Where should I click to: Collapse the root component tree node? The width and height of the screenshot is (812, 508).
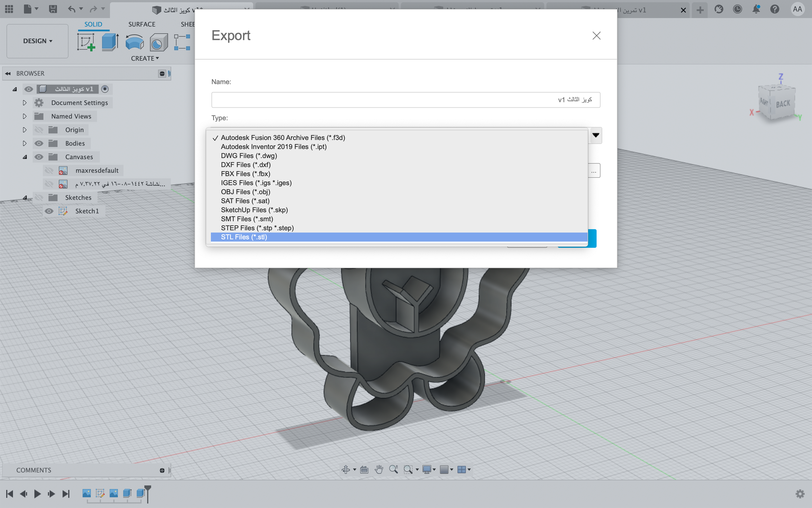15,89
